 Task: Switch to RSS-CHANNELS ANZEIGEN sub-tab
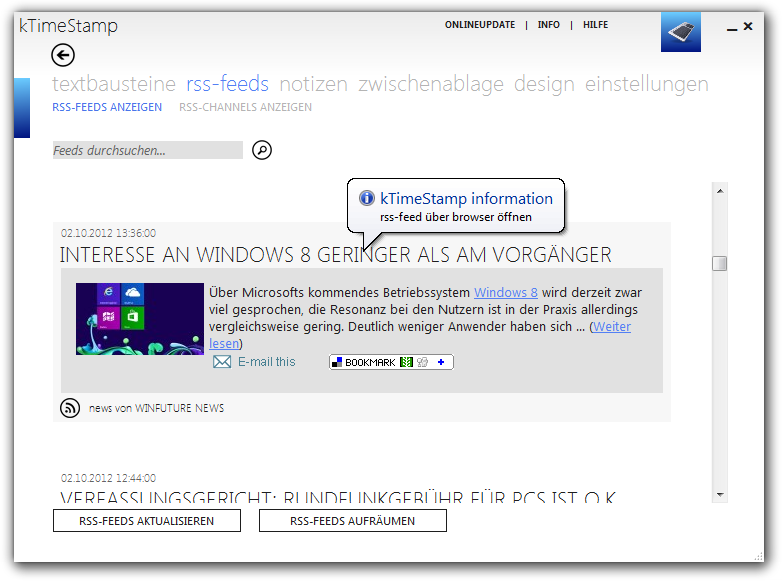point(245,107)
